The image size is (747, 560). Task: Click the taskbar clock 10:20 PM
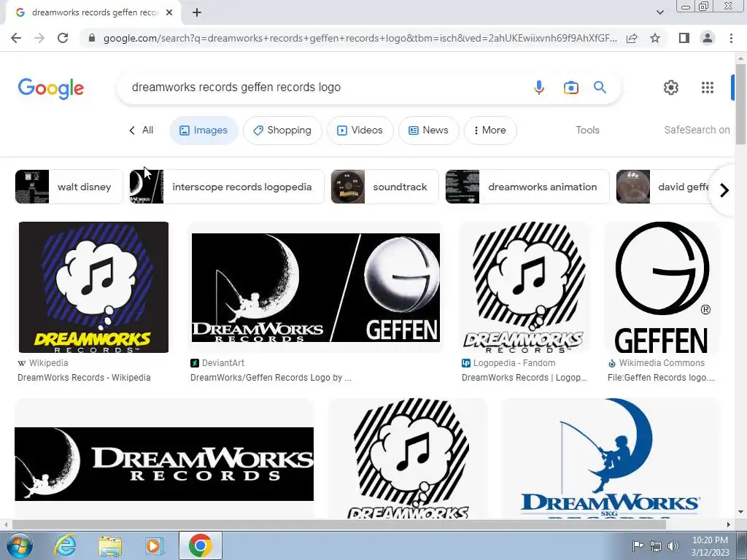click(710, 540)
